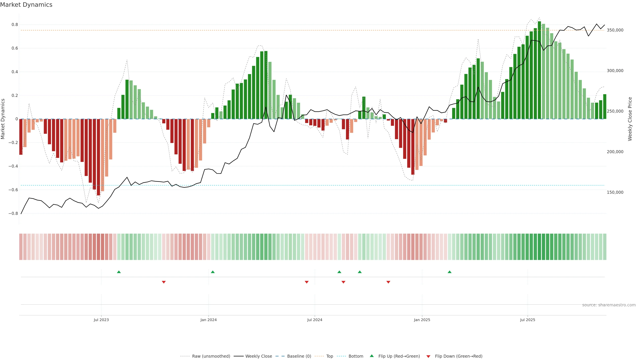Click the Market Dynamics chart title
Image resolution: width=644 pixels, height=362 pixels.
coord(26,5)
